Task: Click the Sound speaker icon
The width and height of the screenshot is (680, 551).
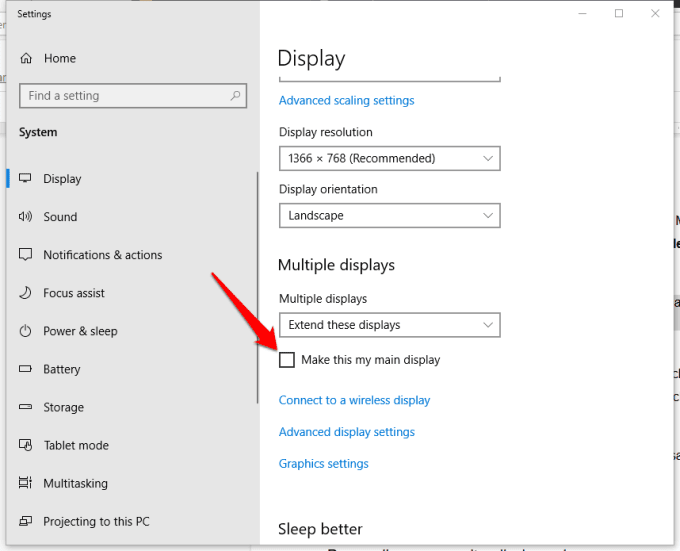Action: (x=25, y=217)
